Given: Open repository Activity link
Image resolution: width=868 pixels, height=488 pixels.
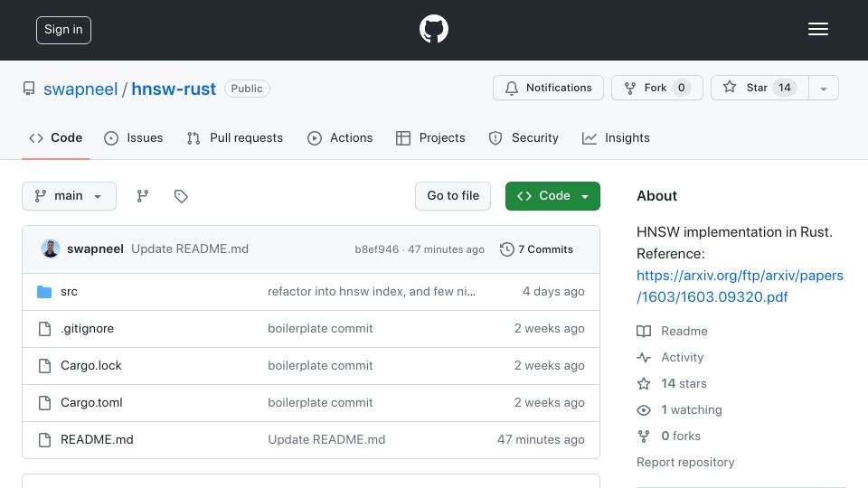Looking at the screenshot, I should click(670, 358).
